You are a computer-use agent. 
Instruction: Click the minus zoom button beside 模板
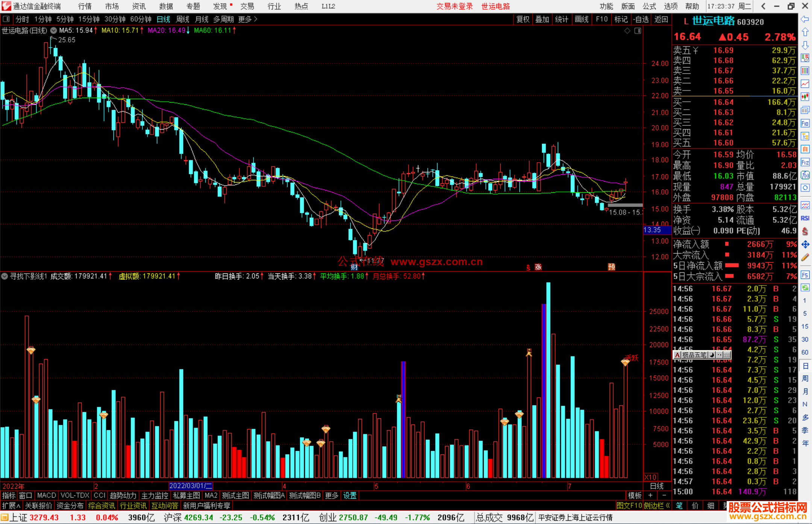[664, 495]
